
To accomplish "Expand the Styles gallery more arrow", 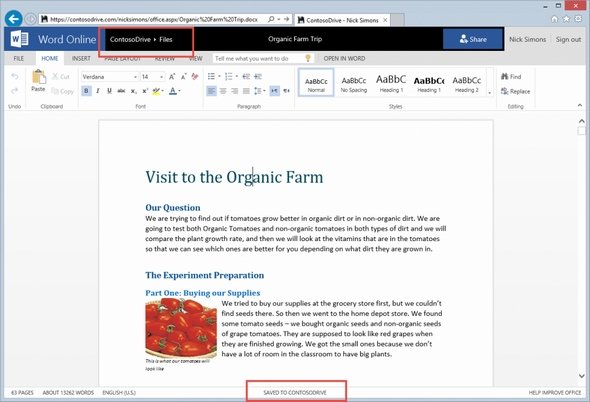I will (x=490, y=93).
